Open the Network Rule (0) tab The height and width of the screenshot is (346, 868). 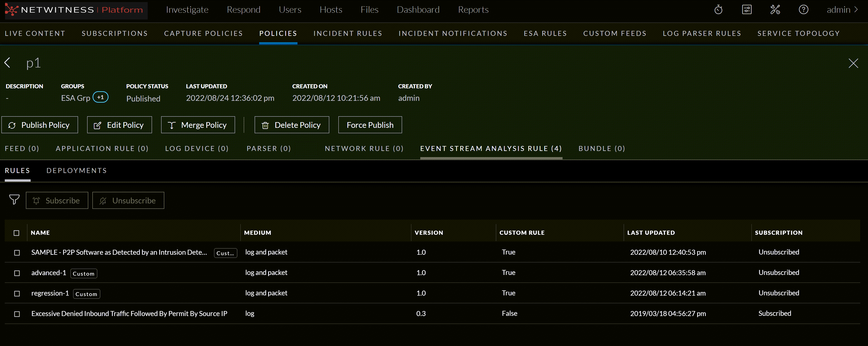coord(364,149)
